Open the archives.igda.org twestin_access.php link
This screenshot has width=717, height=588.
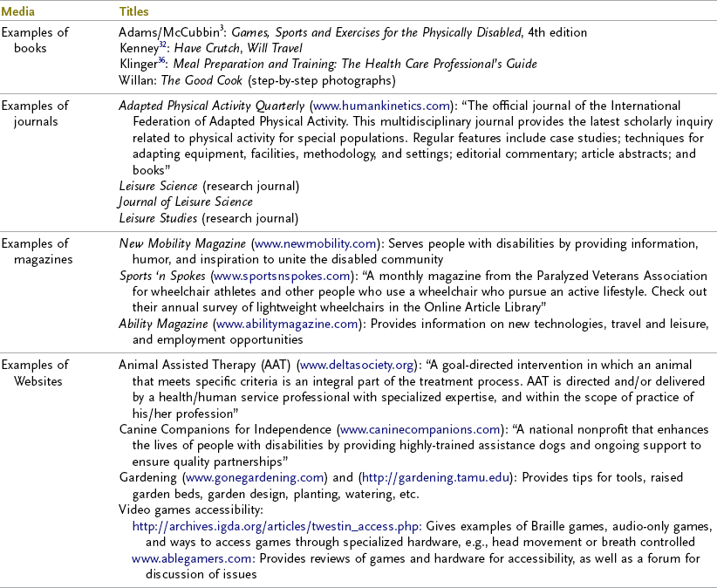coord(277,526)
